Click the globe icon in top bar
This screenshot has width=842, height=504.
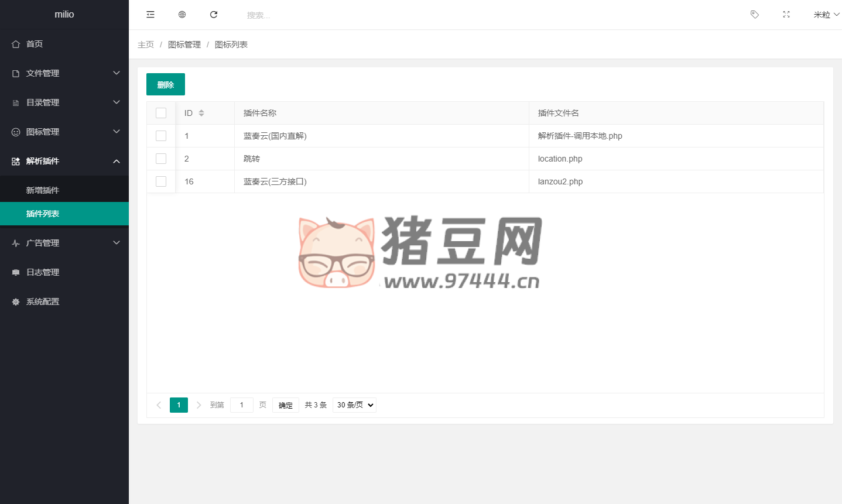[182, 15]
